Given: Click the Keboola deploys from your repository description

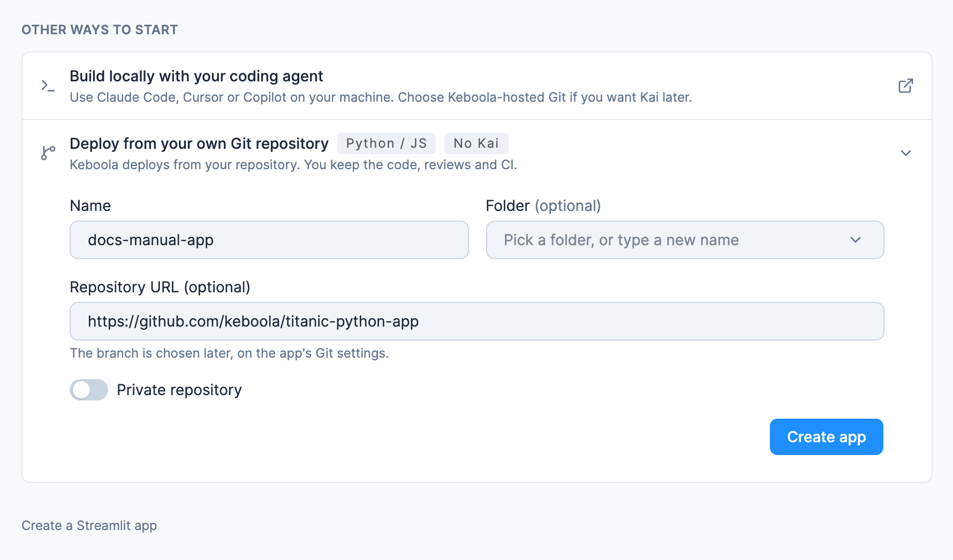Looking at the screenshot, I should point(293,165).
